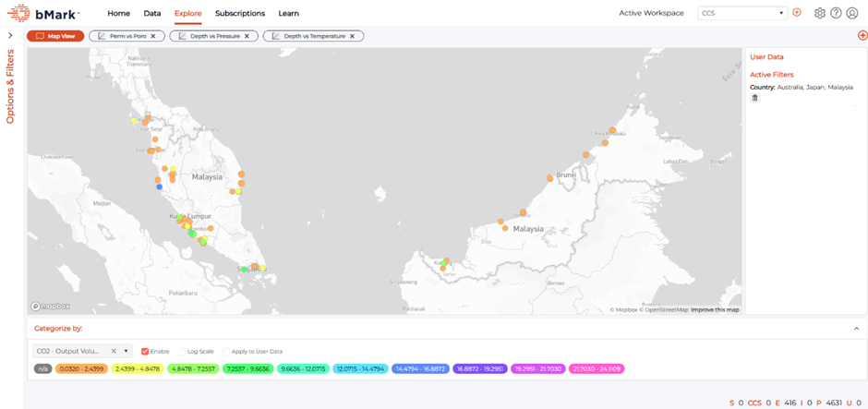Click the bMark logo
868x409 pixels.
click(43, 13)
